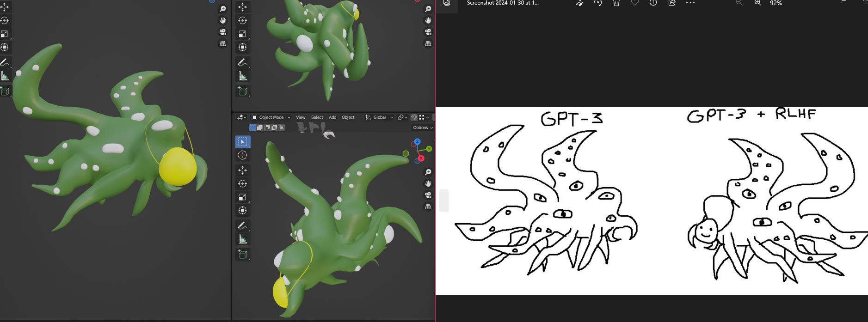Select the highlighted Select Box tool
Viewport: 868px width, 322px height.
coord(243,142)
